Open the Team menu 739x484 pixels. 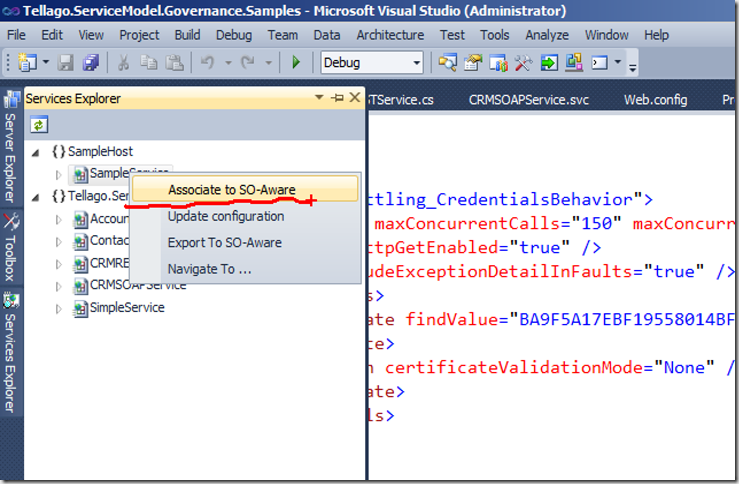[283, 35]
